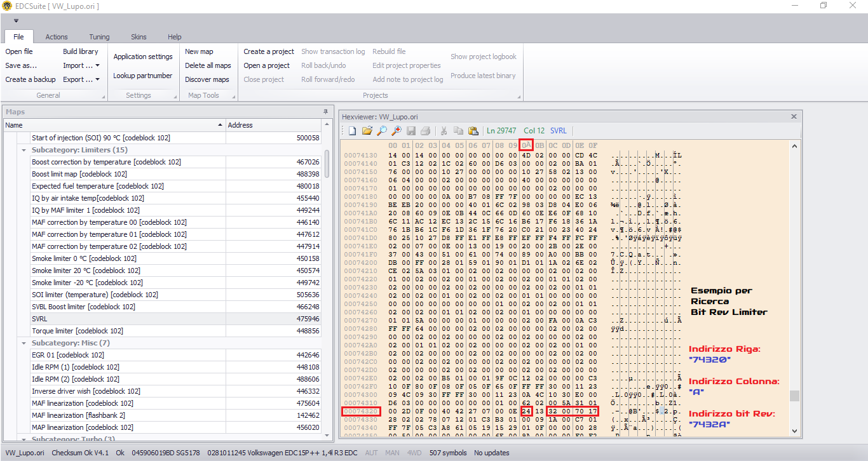Click Build library in the ribbon

click(81, 51)
